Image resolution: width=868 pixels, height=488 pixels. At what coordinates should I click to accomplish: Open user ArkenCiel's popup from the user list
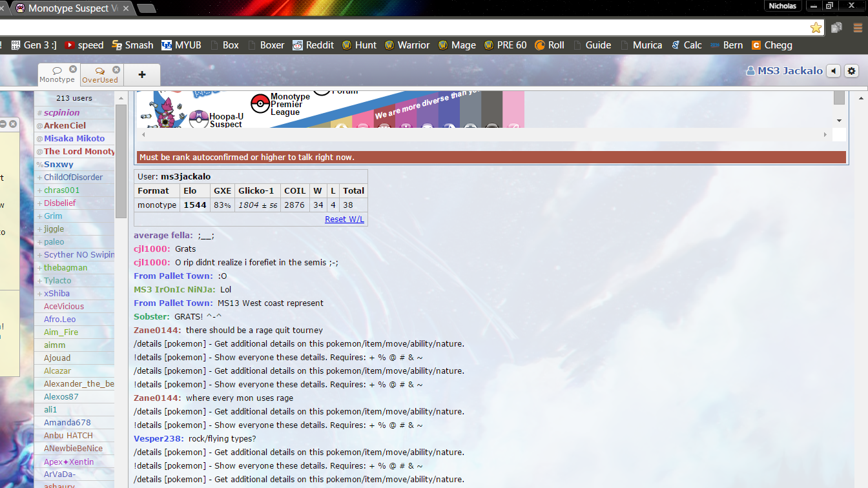(x=65, y=125)
